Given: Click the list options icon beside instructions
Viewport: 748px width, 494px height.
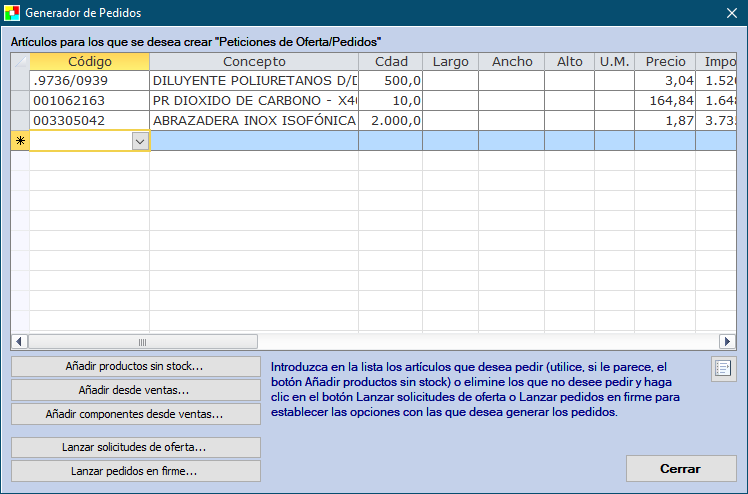Looking at the screenshot, I should coord(723,369).
